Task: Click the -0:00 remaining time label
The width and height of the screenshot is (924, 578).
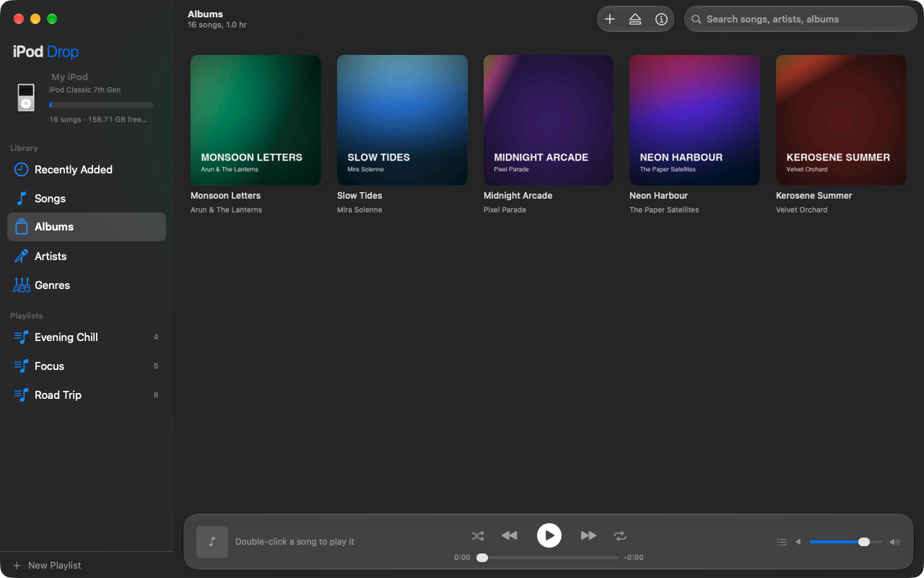Action: click(x=634, y=558)
